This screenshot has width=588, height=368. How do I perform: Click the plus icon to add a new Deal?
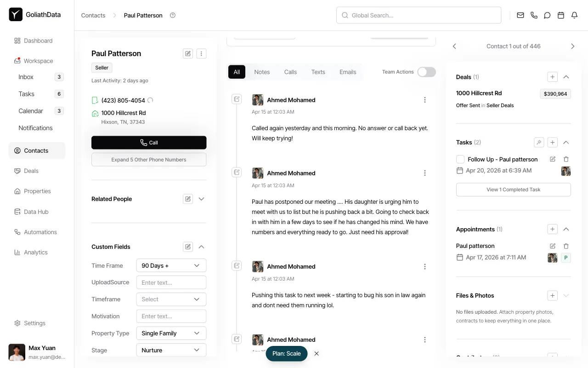coord(552,77)
